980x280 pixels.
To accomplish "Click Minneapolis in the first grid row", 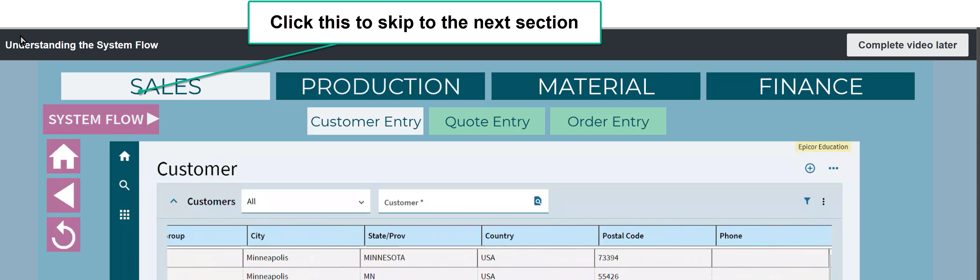I will 301,258.
